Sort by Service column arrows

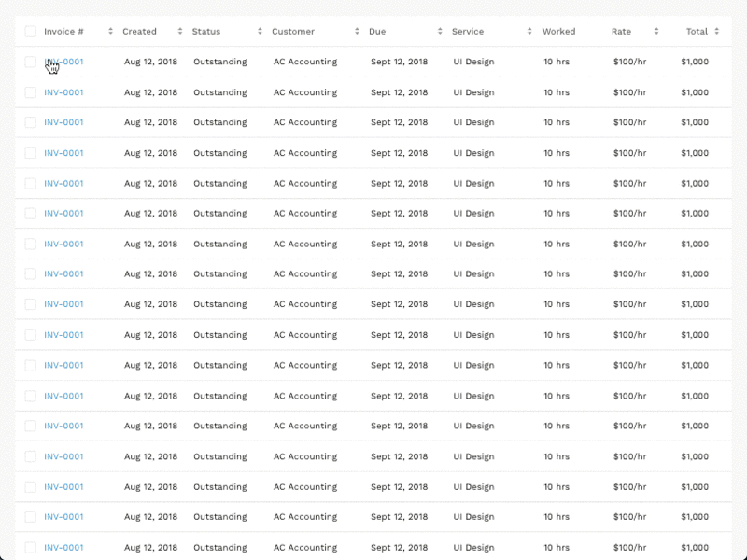click(x=529, y=32)
